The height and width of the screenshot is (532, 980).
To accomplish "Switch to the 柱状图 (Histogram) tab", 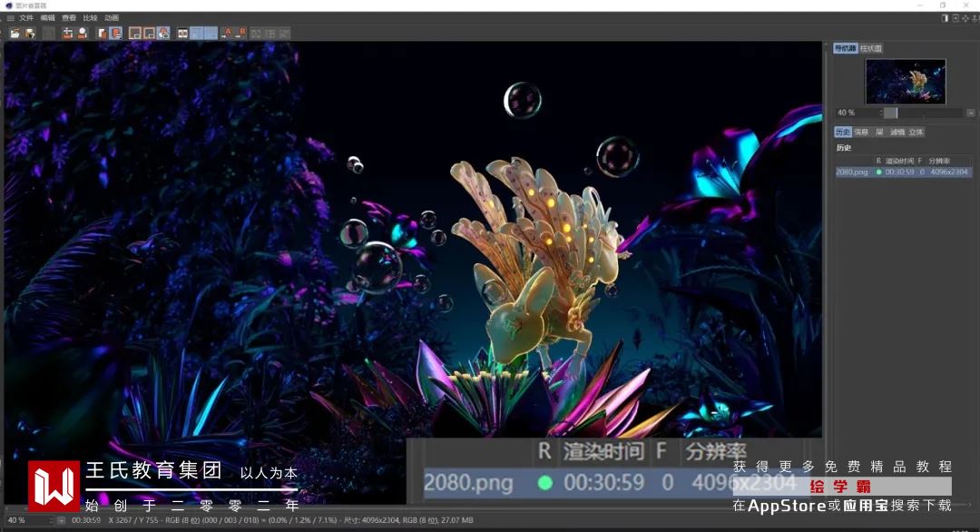I will coord(870,48).
